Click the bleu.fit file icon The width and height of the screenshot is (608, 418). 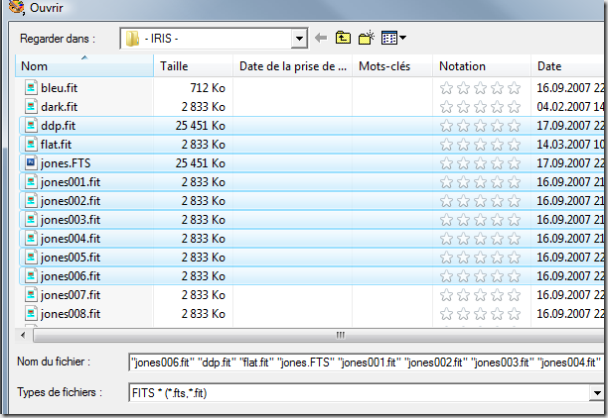pos(30,87)
